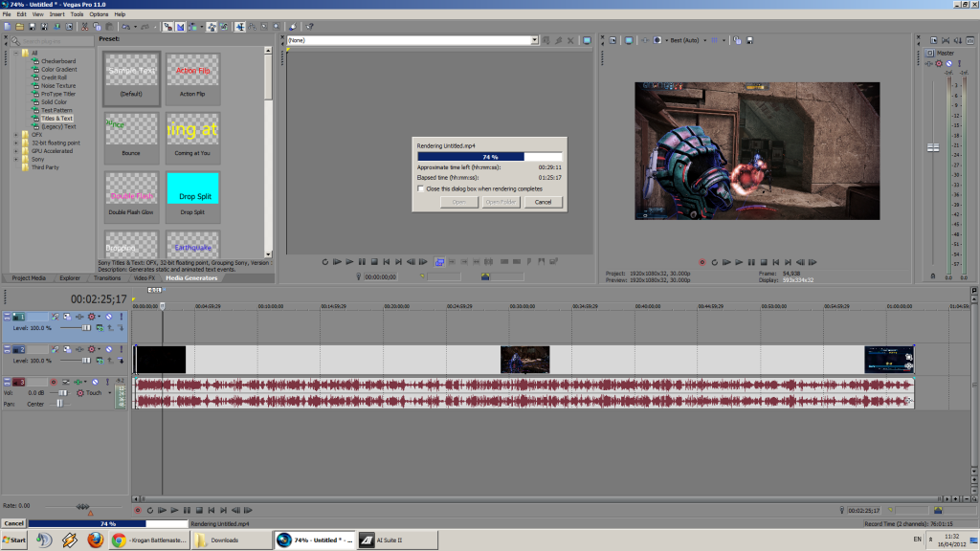Enable 'Close this dialog box when rendering completes'
The width and height of the screenshot is (980, 551).
pos(422,188)
